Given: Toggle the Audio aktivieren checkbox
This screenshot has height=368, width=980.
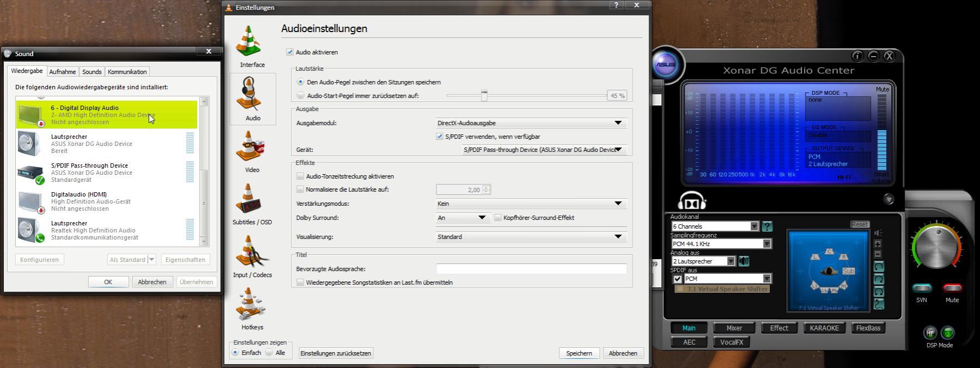Looking at the screenshot, I should tap(289, 52).
